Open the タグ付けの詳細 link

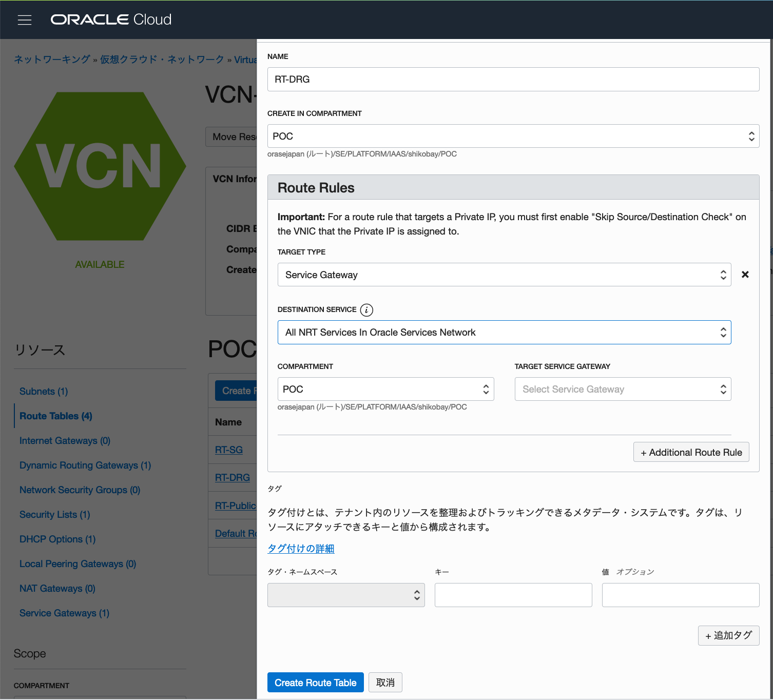point(301,549)
